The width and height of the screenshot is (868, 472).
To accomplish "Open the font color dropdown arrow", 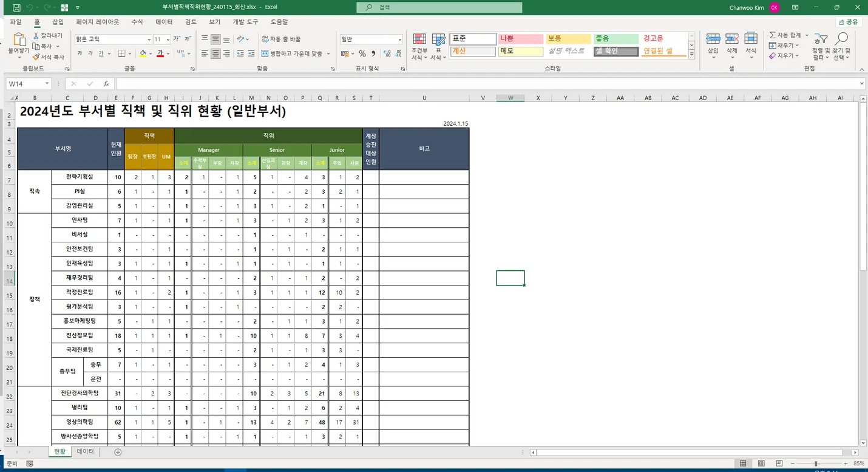I will coord(168,53).
